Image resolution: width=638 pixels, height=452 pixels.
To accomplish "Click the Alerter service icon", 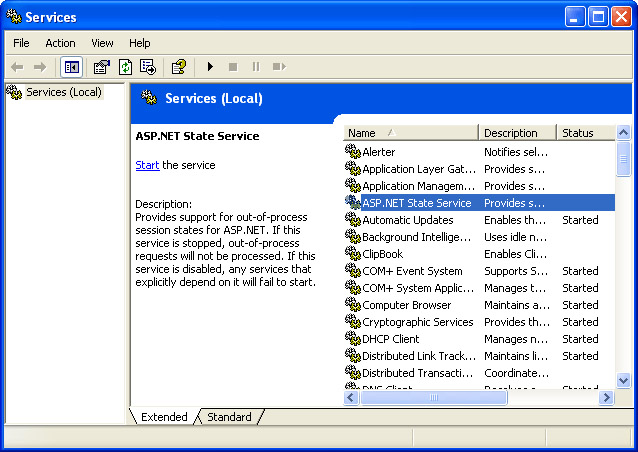I will pyautogui.click(x=352, y=152).
